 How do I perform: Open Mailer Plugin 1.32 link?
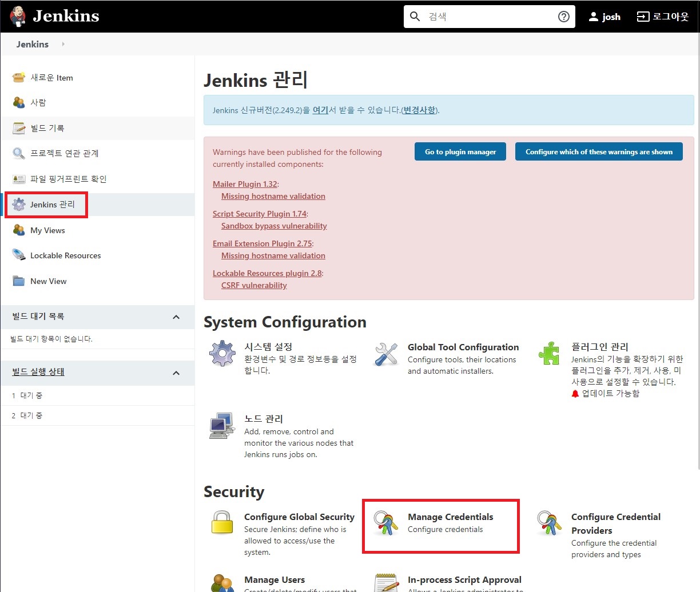click(x=245, y=184)
